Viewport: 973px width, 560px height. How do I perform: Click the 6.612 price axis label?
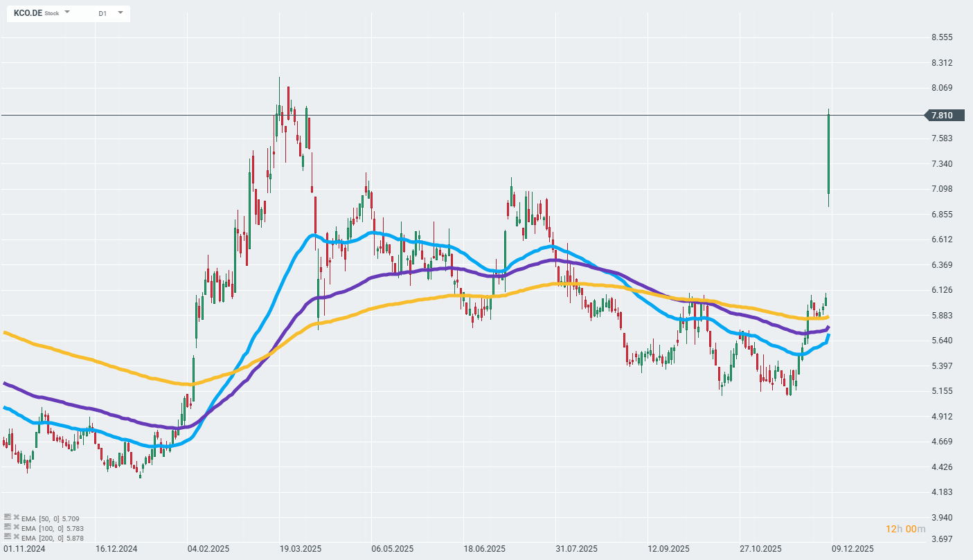click(943, 240)
